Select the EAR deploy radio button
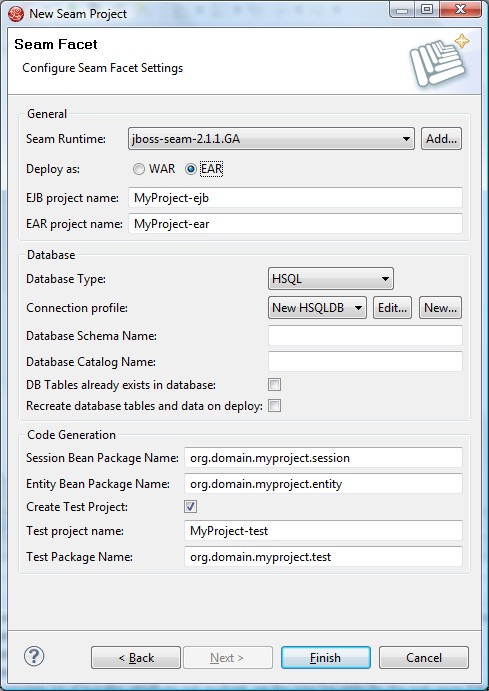 (x=190, y=169)
